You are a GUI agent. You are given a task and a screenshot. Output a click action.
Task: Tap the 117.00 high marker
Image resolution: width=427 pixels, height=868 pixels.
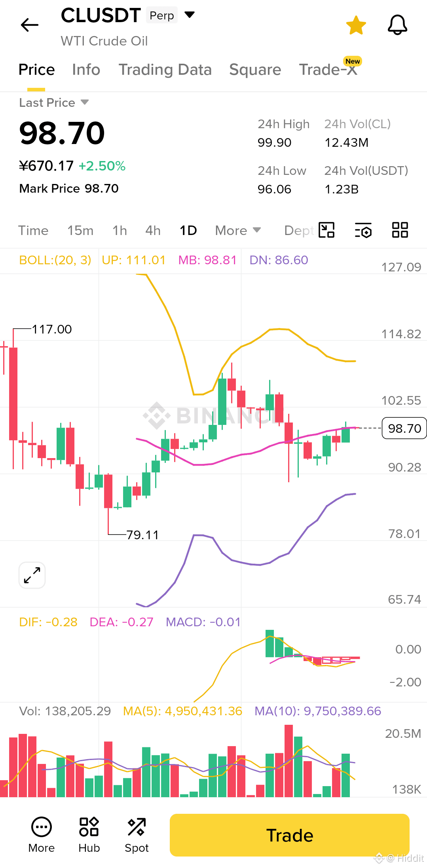click(x=52, y=329)
